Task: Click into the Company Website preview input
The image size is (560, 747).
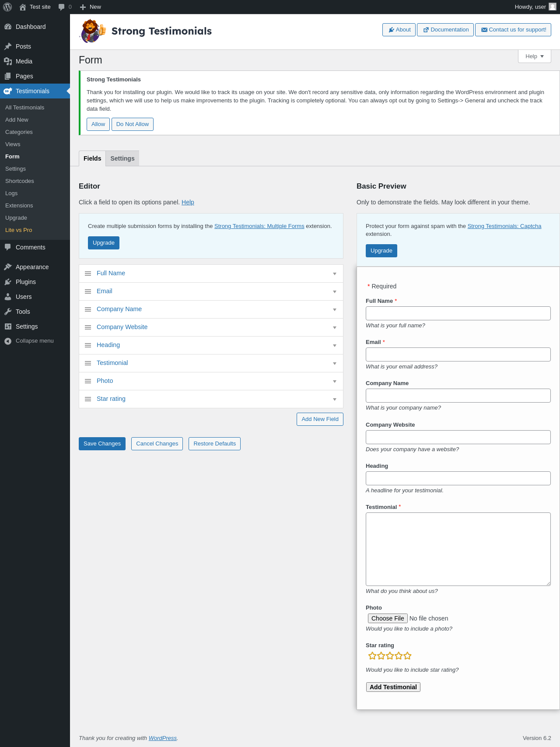Action: click(458, 437)
